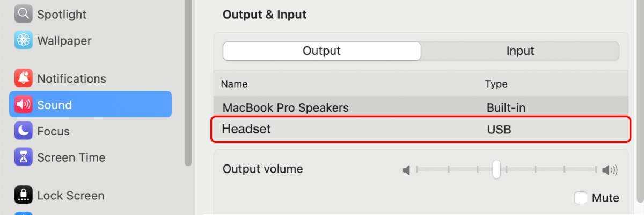This screenshot has width=644, height=215.
Task: Go to Screen Time settings
Action: pos(71,157)
